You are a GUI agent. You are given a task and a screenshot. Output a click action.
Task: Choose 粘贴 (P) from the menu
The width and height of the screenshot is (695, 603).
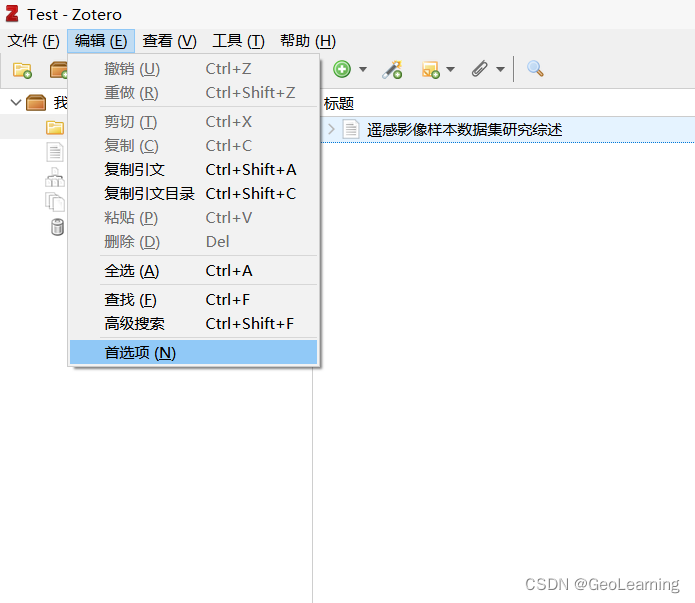pos(193,218)
